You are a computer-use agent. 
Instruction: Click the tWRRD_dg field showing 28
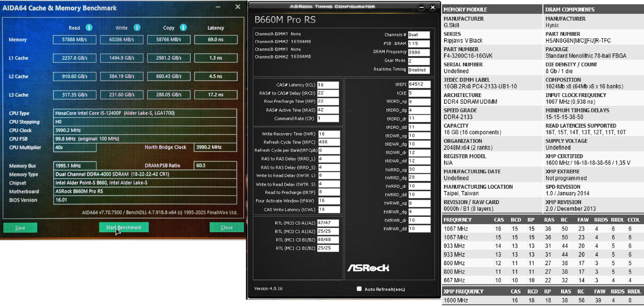[419, 178]
